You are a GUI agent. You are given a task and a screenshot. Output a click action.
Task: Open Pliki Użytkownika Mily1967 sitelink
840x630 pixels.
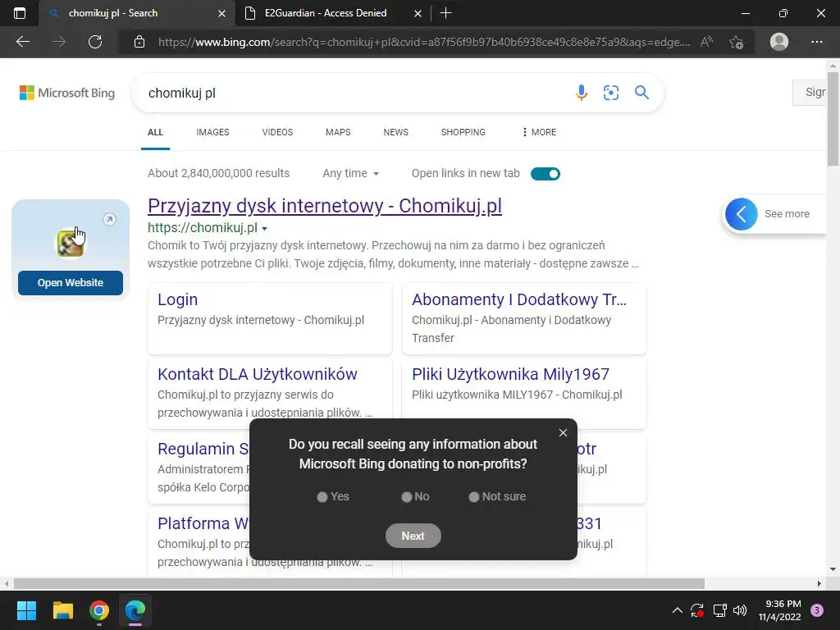coord(510,374)
